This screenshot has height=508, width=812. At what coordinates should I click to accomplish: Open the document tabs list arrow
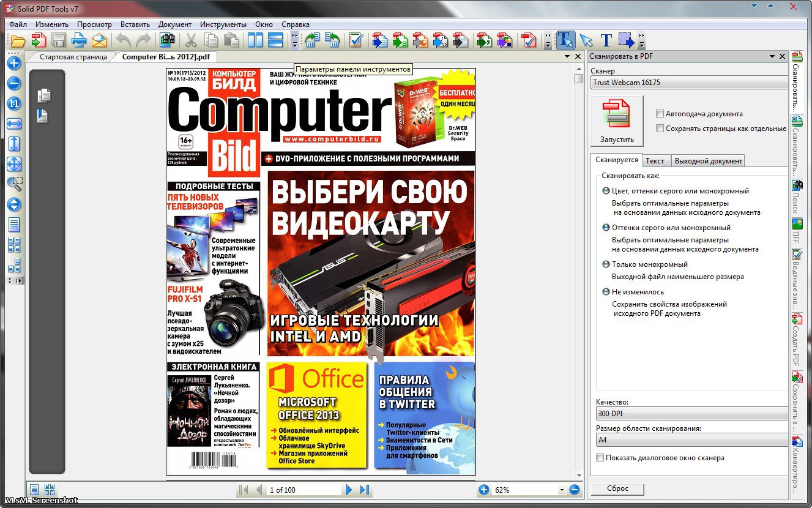coord(567,56)
